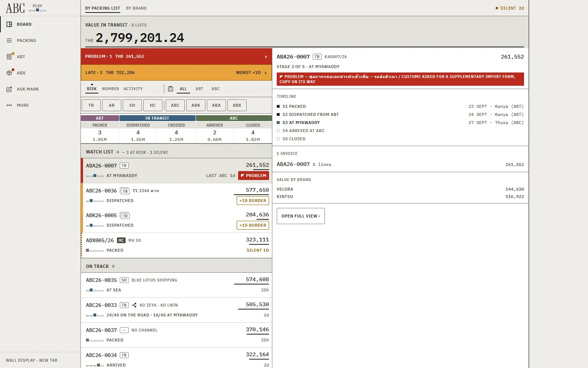Open the ABX package icon in sidebar
Image resolution: width=588 pixels, height=368 pixels.
click(10, 72)
